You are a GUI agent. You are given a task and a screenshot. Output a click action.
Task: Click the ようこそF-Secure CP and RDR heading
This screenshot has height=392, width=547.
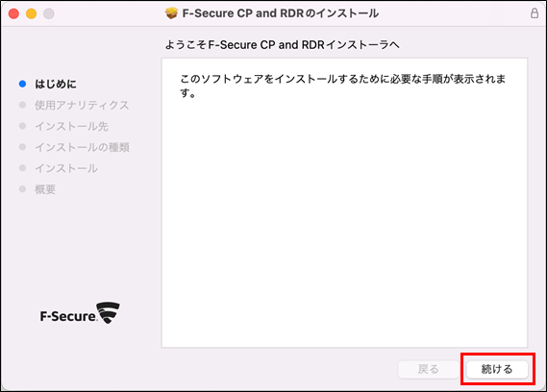[283, 44]
